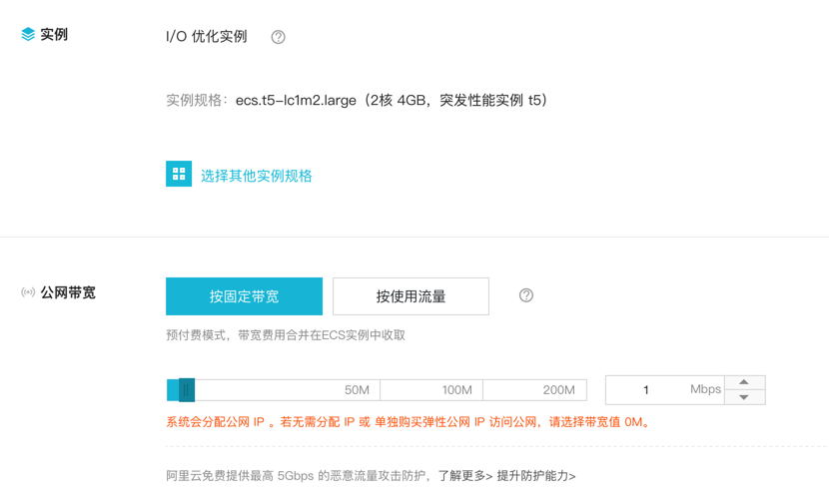Click the layers icon beside 实例

pyautogui.click(x=28, y=35)
